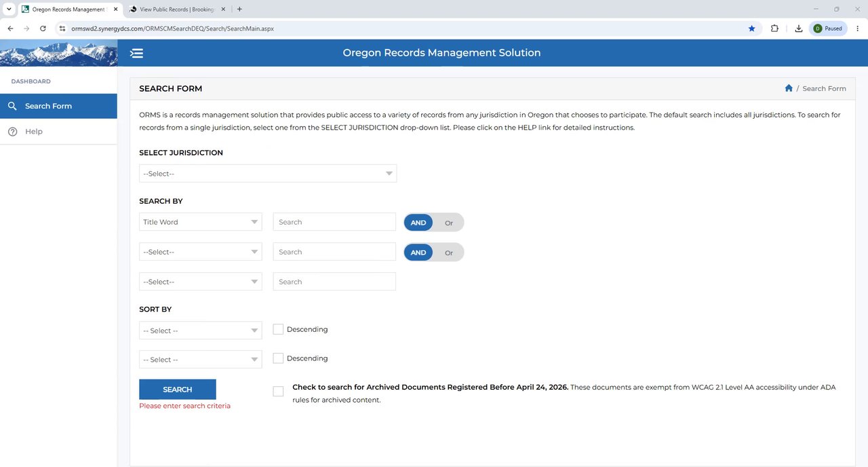The height and width of the screenshot is (467, 868).
Task: Open a new browser tab
Action: pos(239,10)
